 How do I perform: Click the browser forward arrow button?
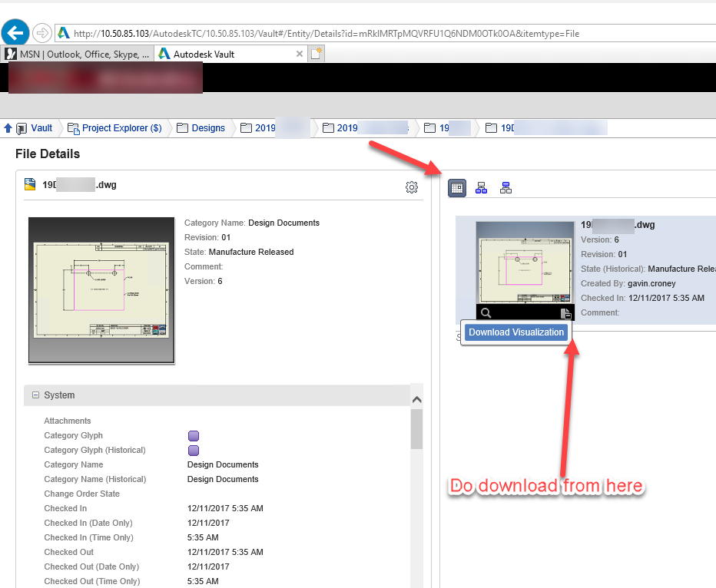(42, 33)
